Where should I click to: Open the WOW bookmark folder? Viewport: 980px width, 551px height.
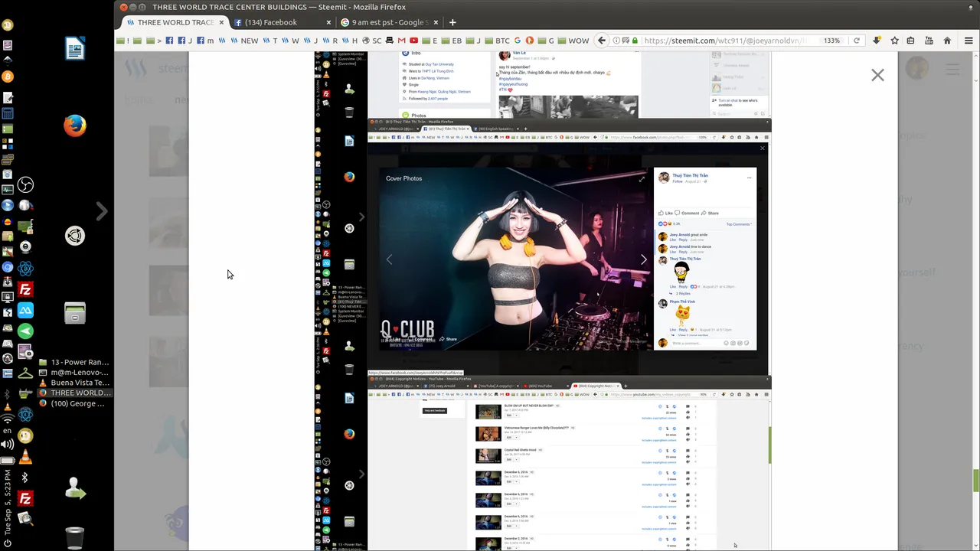[x=573, y=41]
